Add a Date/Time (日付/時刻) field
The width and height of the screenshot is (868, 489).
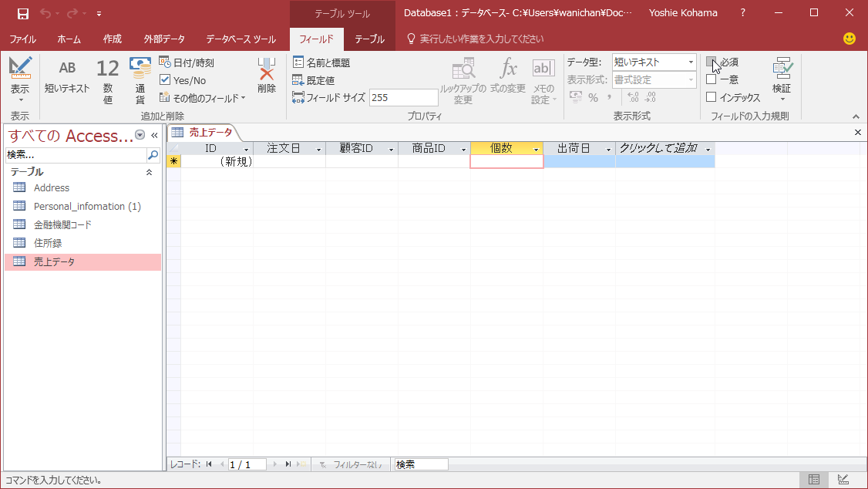tap(187, 62)
